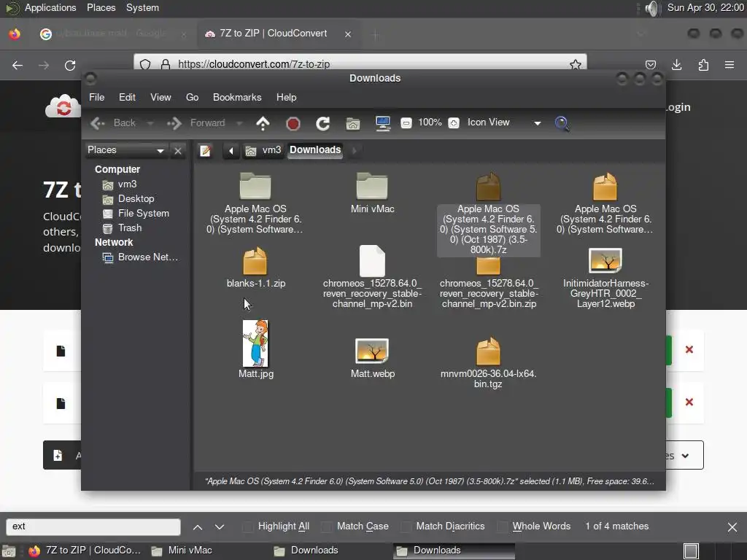This screenshot has height=560, width=747.
Task: Jump to next find match
Action: [x=219, y=526]
